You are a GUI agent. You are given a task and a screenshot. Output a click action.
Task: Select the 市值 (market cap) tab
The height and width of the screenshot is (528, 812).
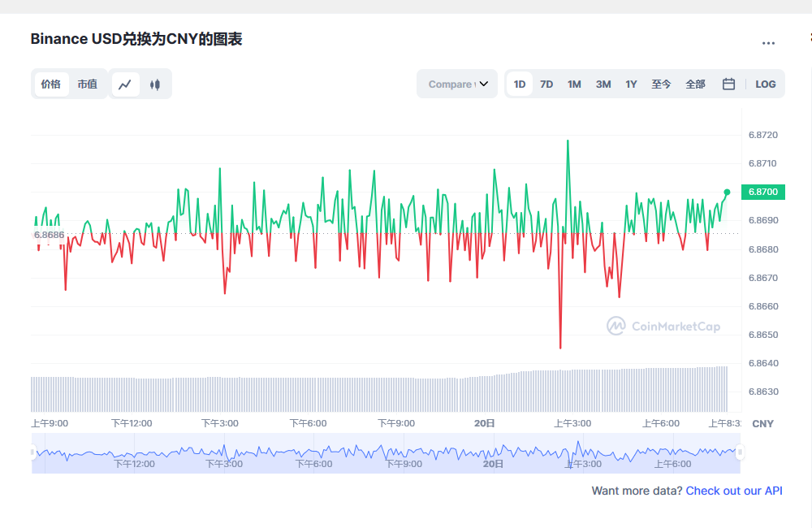coord(87,84)
